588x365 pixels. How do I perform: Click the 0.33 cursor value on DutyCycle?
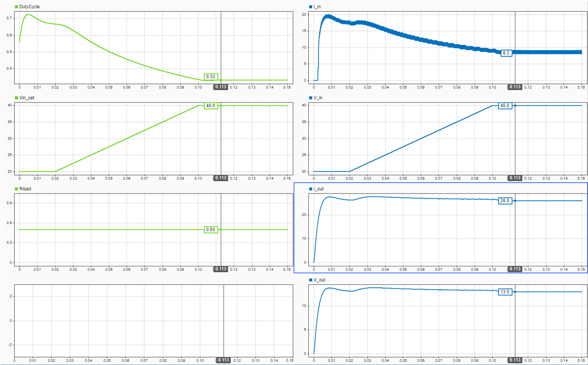[212, 77]
